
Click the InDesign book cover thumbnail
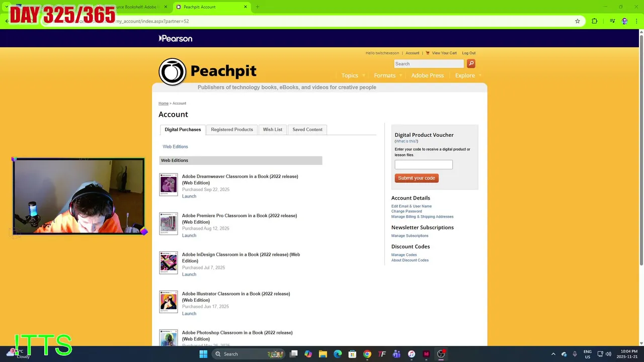pyautogui.click(x=169, y=263)
